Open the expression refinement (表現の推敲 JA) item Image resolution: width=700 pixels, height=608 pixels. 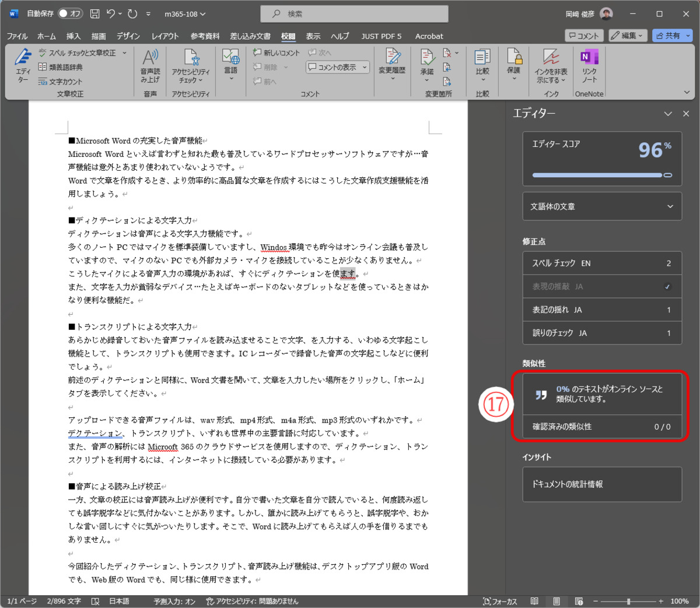[602, 287]
